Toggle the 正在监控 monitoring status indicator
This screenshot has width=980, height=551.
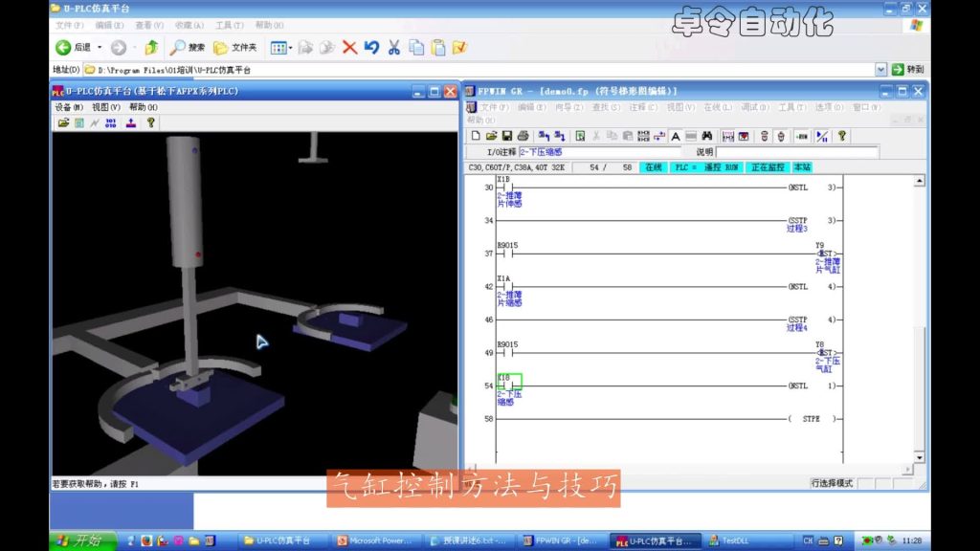768,167
